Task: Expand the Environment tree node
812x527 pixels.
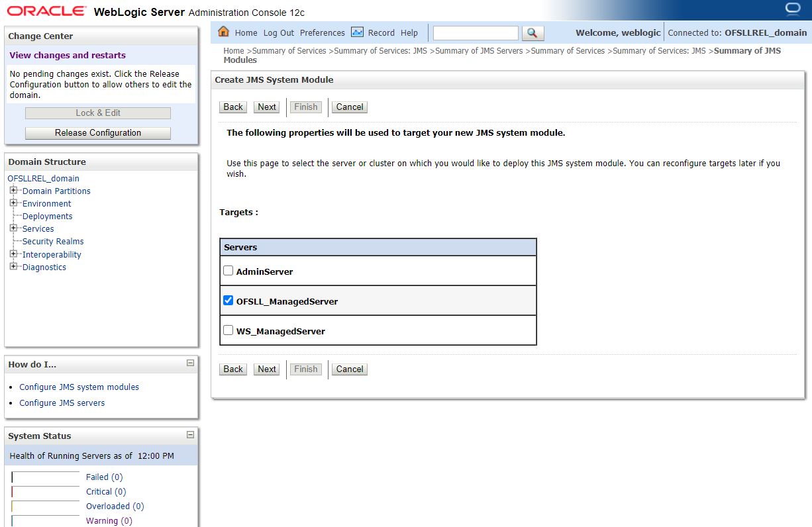Action: [13, 203]
